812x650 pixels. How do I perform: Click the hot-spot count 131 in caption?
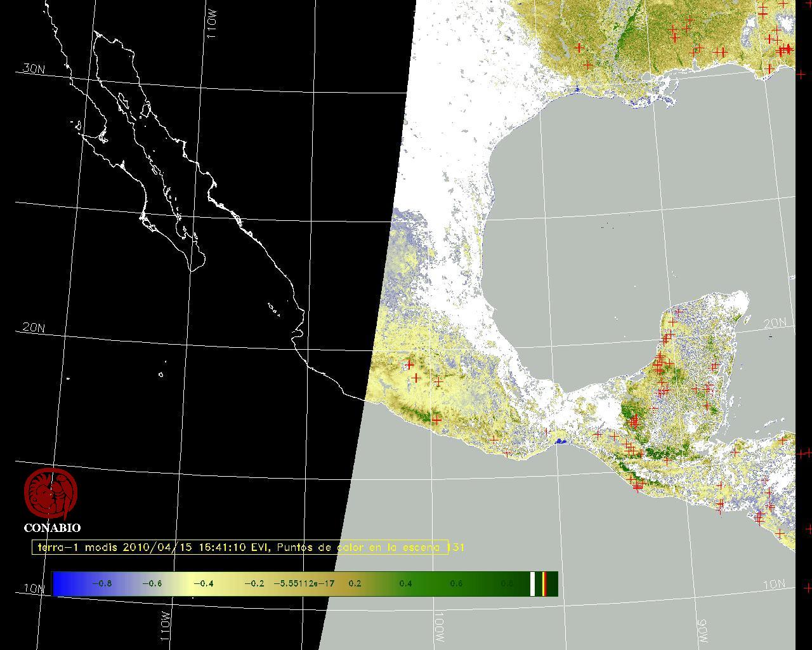(457, 547)
